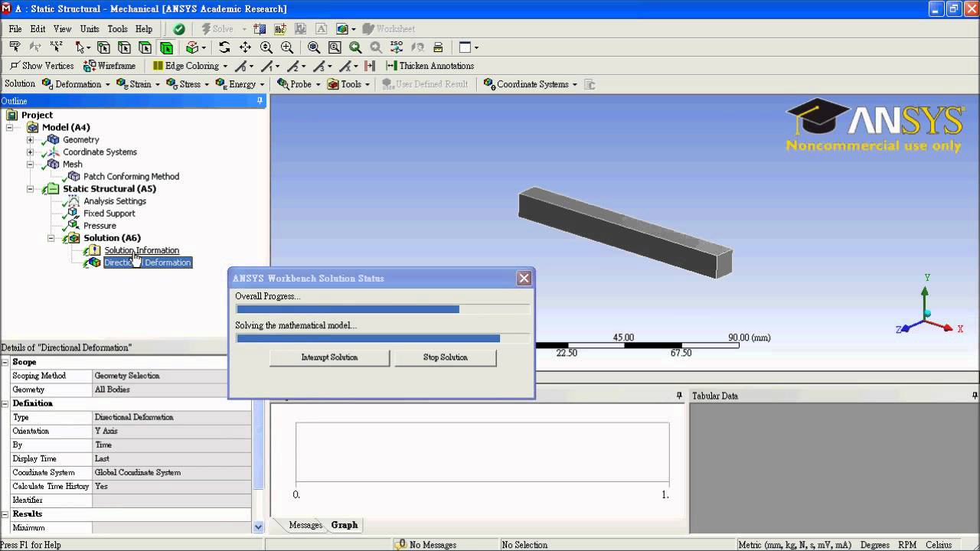Expand the Geometry tree node
Image resolution: width=980 pixels, height=551 pixels.
click(x=30, y=140)
